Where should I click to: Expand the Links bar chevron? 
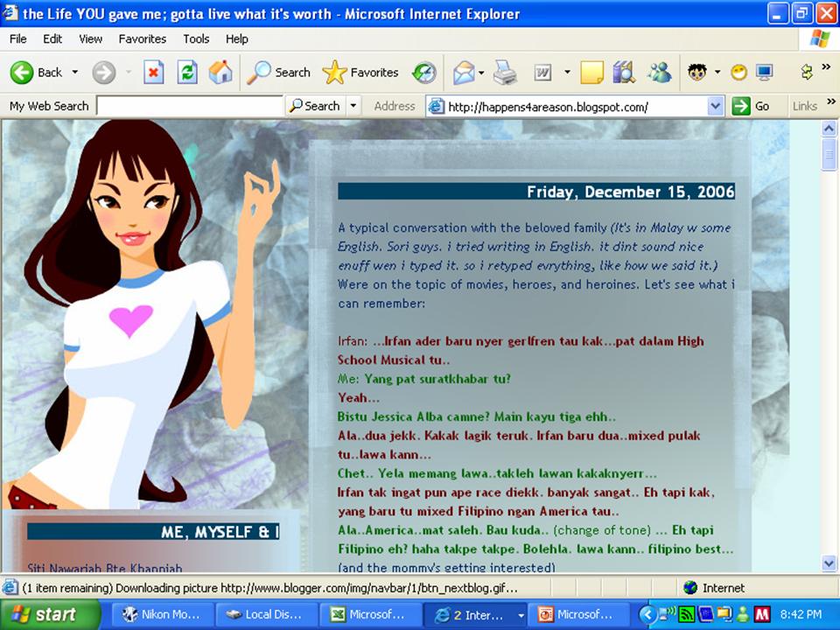click(x=831, y=101)
